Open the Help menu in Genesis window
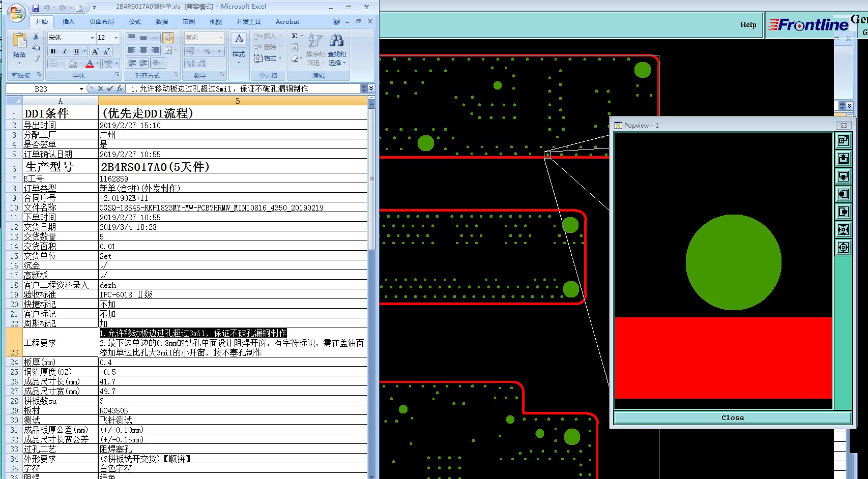 click(x=748, y=24)
